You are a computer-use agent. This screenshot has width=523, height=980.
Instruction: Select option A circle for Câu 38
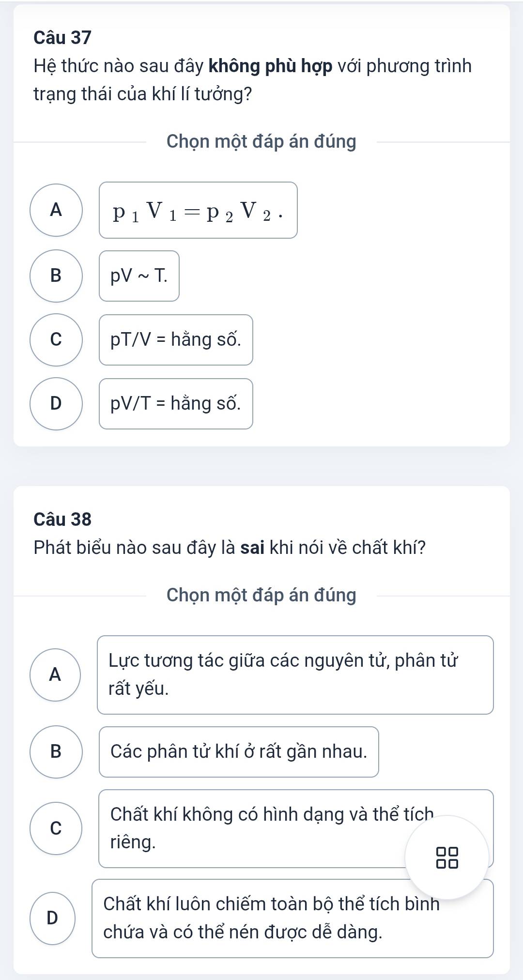click(x=56, y=674)
